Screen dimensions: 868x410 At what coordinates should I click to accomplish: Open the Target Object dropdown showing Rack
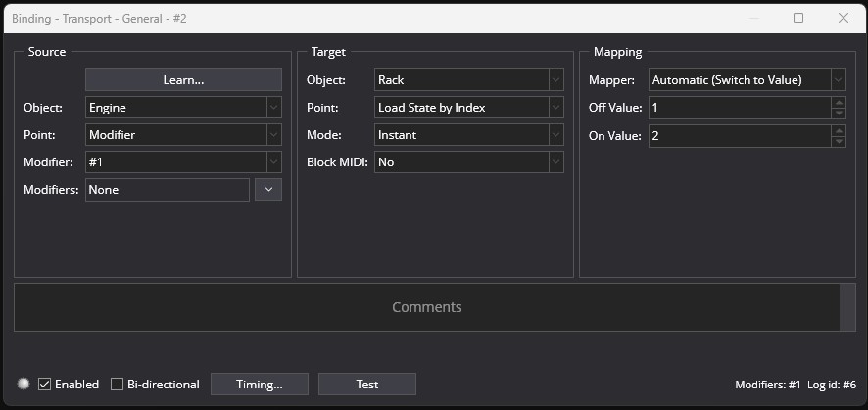469,80
